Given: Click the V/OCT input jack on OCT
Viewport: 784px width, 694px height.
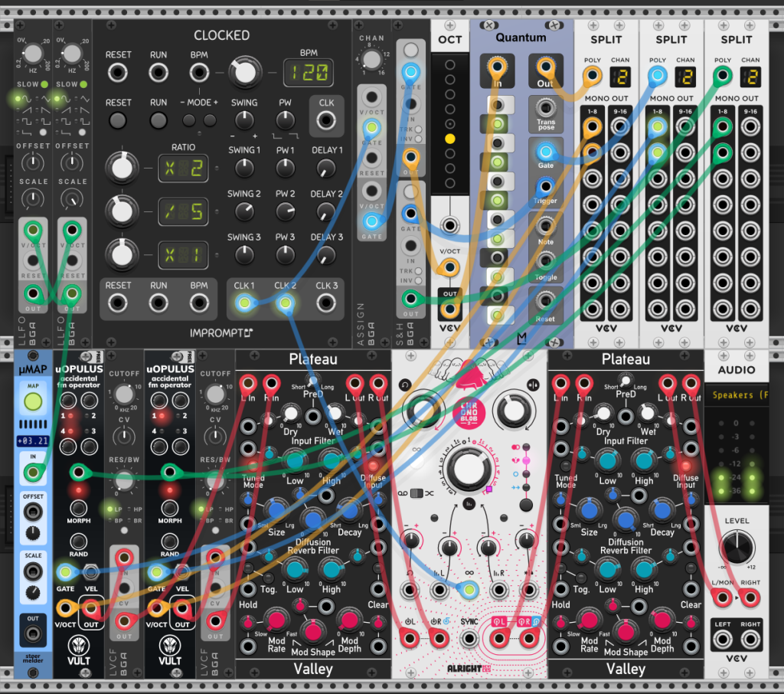Looking at the screenshot, I should pyautogui.click(x=449, y=267).
